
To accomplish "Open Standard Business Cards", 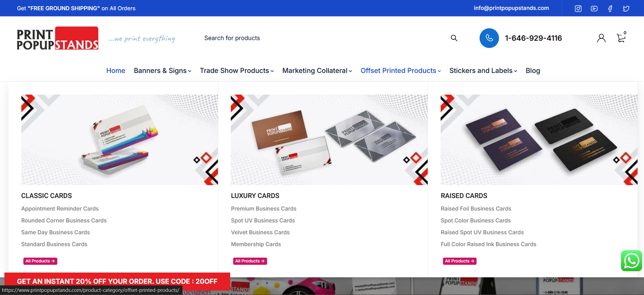I will click(x=54, y=244).
